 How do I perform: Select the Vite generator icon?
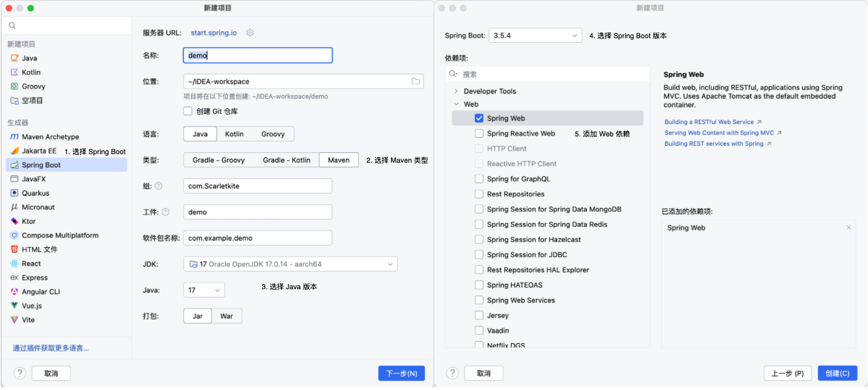pos(14,320)
